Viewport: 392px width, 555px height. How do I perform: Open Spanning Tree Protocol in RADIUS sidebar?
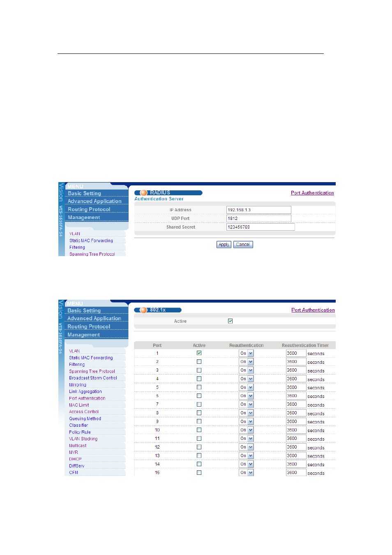click(x=92, y=254)
